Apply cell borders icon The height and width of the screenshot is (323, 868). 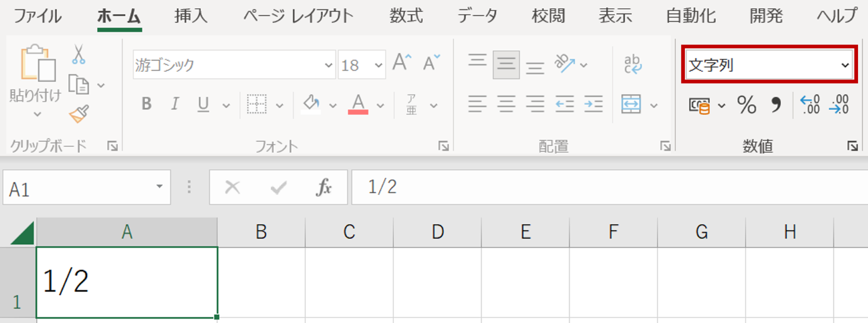click(257, 104)
